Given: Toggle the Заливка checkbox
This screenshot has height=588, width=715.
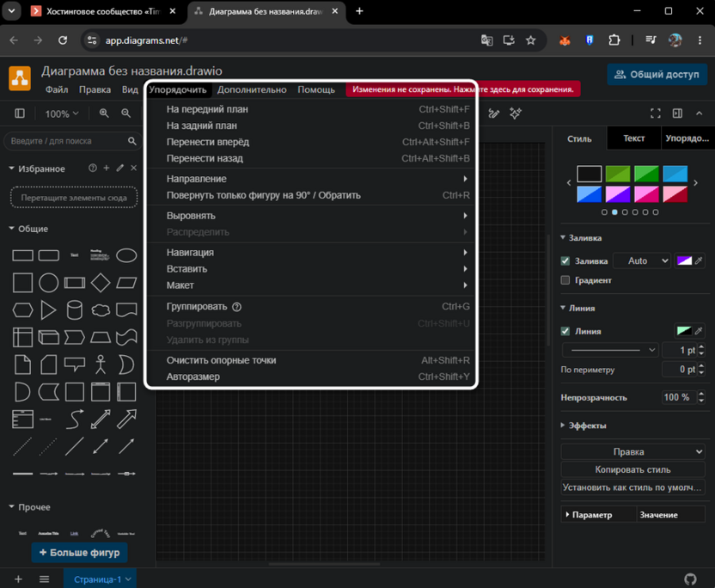Looking at the screenshot, I should point(565,261).
